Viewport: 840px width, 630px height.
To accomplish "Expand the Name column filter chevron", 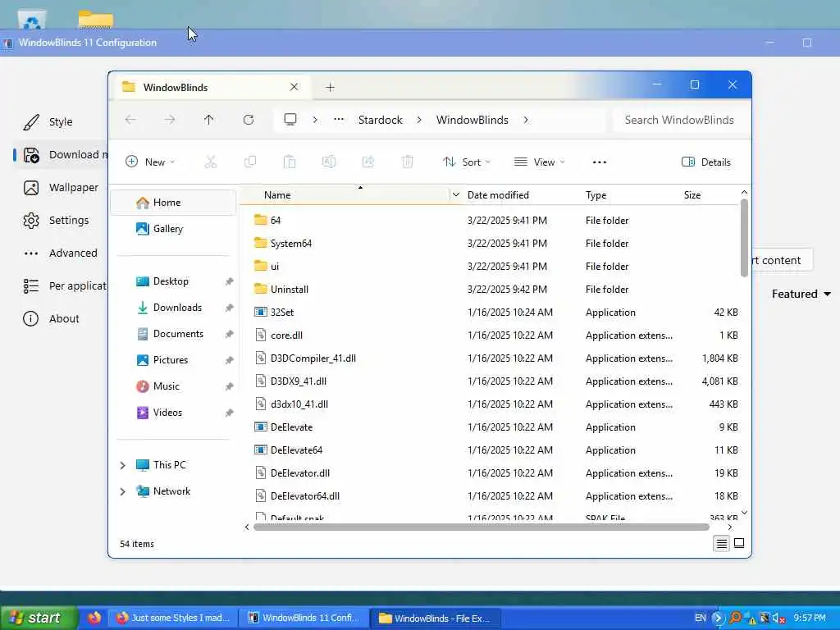I will click(x=456, y=195).
